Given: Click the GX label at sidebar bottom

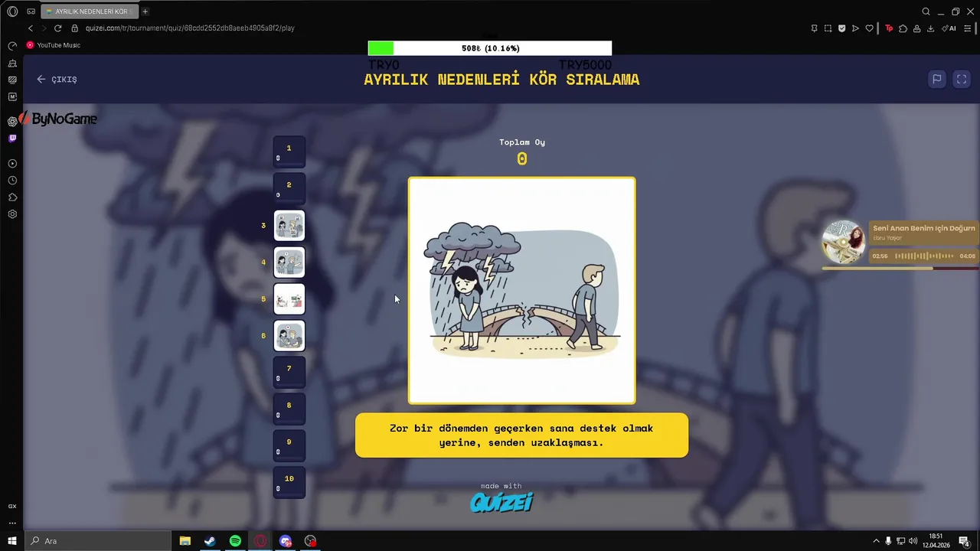Looking at the screenshot, I should click(12, 507).
